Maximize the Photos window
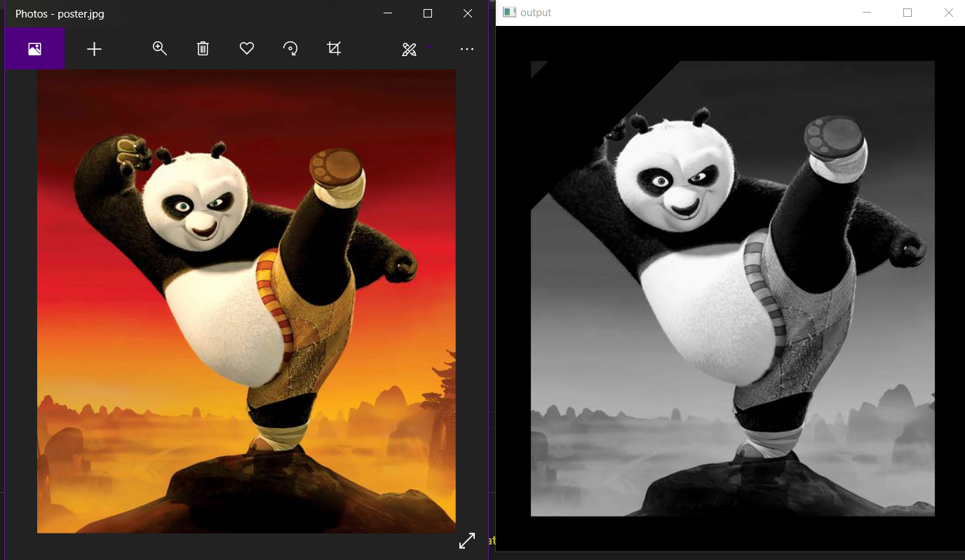965x560 pixels. pos(428,13)
